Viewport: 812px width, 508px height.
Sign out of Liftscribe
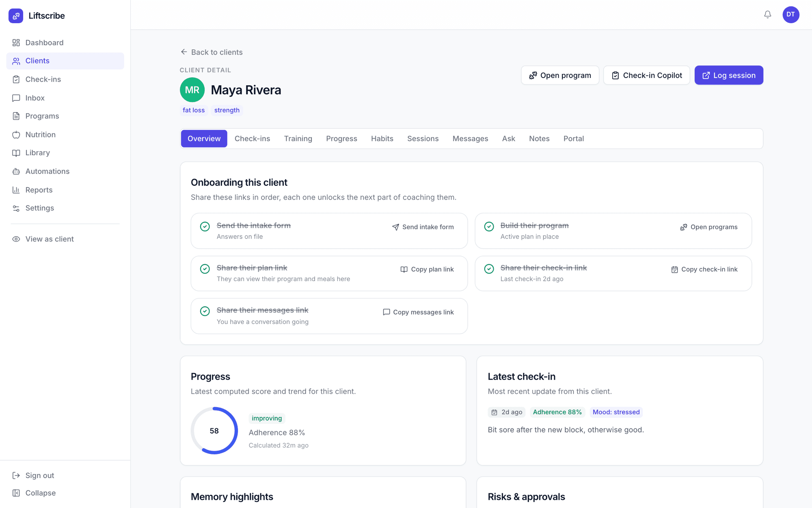[x=65, y=475]
